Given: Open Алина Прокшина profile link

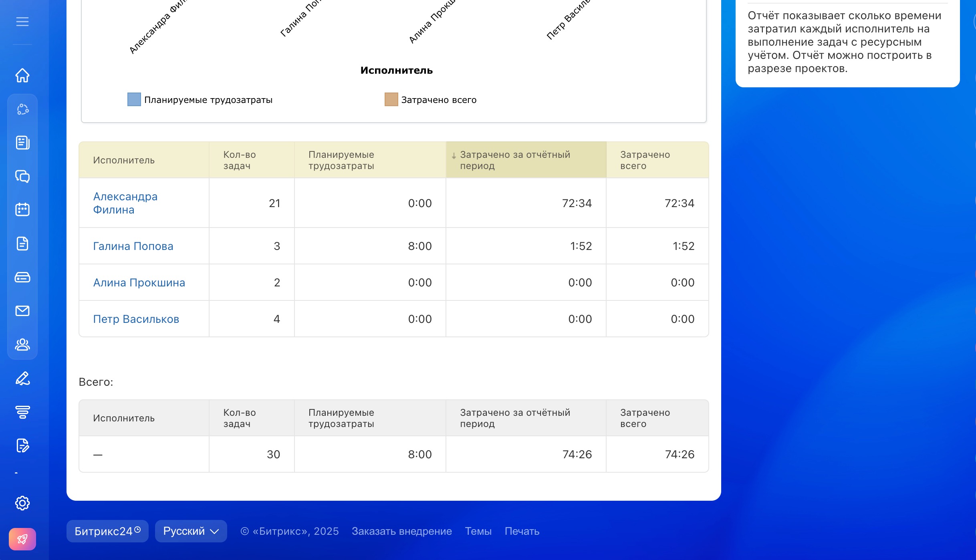Looking at the screenshot, I should [139, 282].
